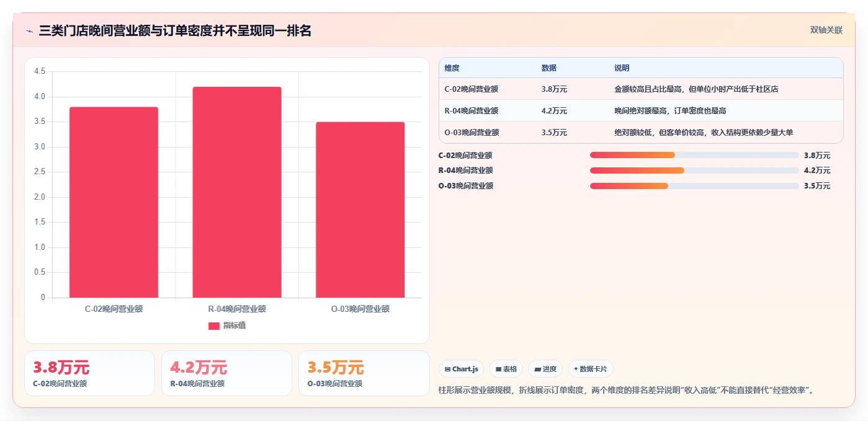Click the 表格 tag button

[x=506, y=369]
